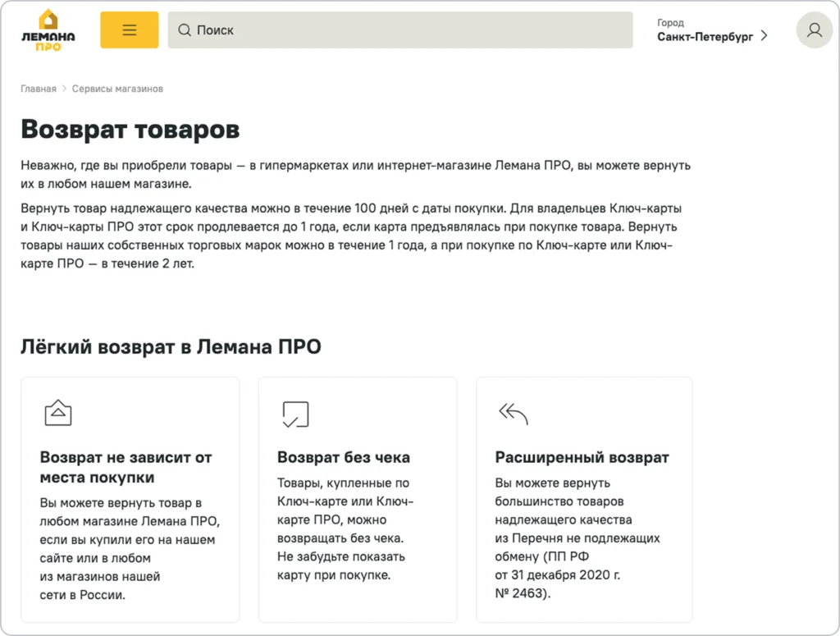Click the Возврат товаров page heading
This screenshot has height=636, width=840.
[130, 129]
